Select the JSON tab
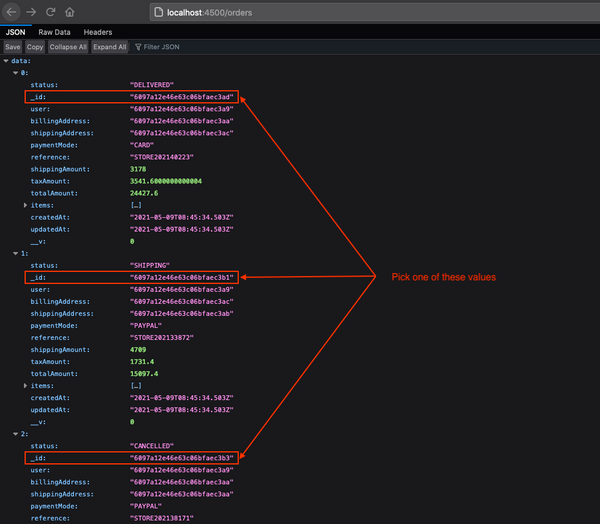The height and width of the screenshot is (524, 600). (x=15, y=32)
